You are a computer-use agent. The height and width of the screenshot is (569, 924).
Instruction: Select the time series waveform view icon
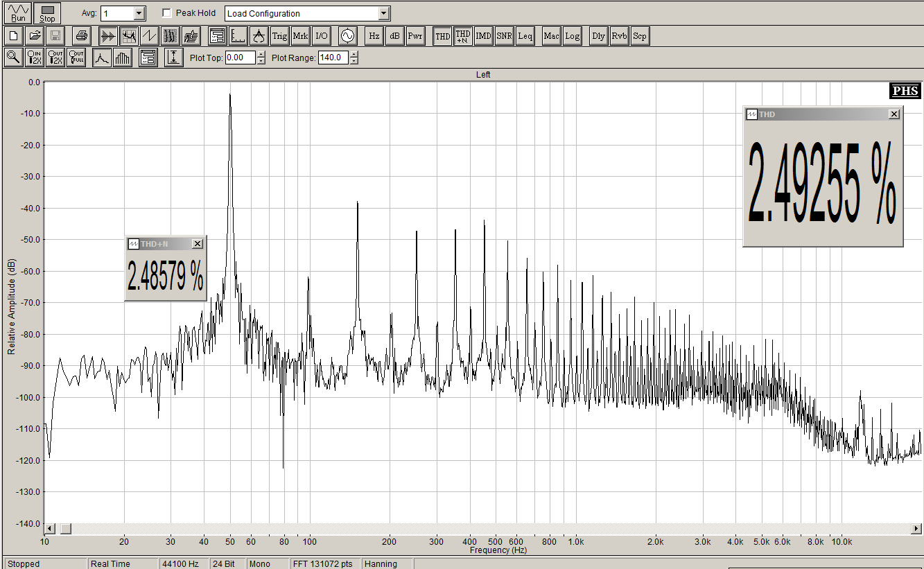[x=108, y=36]
